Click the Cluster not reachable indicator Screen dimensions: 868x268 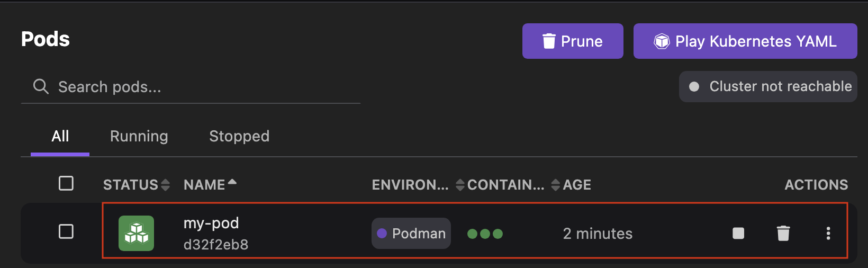[x=768, y=86]
